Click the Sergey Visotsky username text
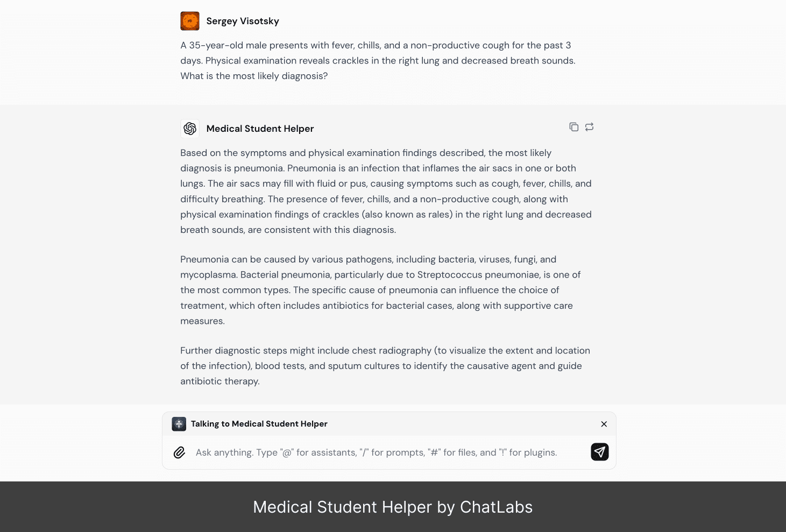786x532 pixels. (x=242, y=21)
